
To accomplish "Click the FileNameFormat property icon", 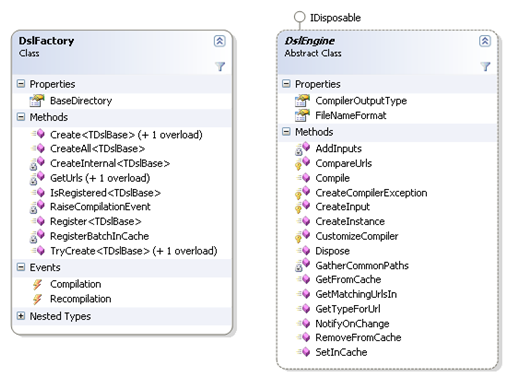I will click(x=302, y=115).
